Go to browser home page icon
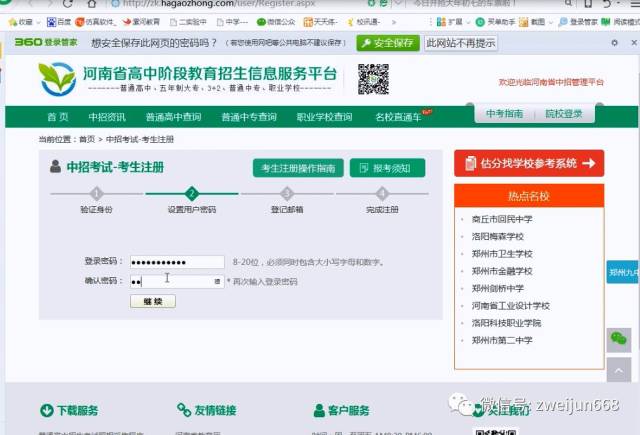This screenshot has height=435, width=640. (92, 4)
